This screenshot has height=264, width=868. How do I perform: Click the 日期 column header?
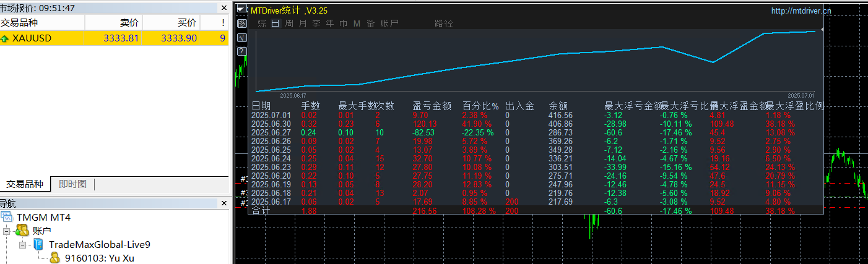point(261,106)
